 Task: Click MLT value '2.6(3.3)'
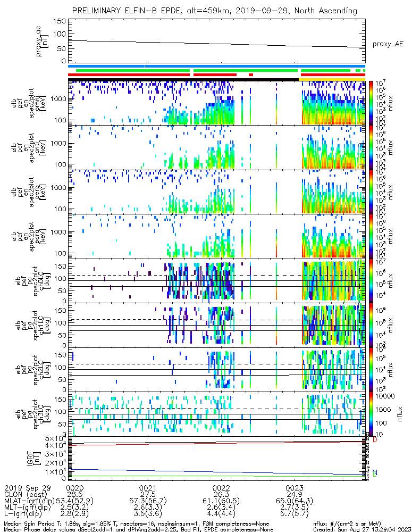coord(148,507)
